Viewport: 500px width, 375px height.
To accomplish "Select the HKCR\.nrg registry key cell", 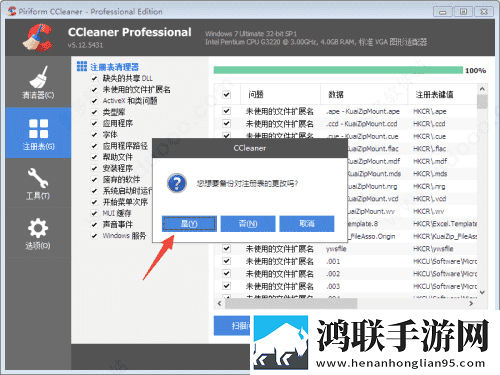I will click(429, 186).
